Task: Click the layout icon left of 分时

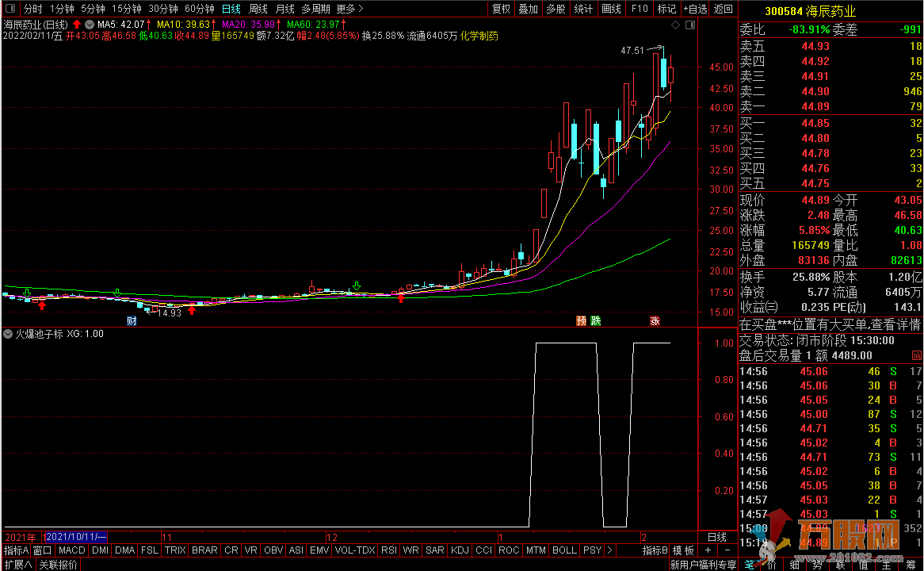Action: [10, 9]
